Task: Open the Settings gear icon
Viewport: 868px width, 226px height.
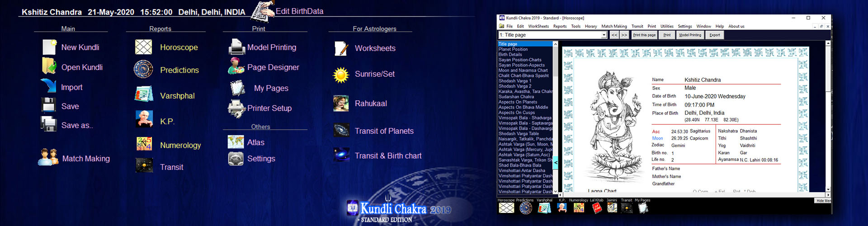Action: [x=236, y=159]
